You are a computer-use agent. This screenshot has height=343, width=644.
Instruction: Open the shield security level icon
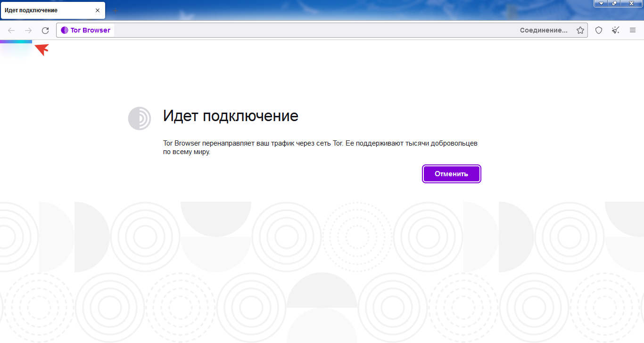(599, 30)
